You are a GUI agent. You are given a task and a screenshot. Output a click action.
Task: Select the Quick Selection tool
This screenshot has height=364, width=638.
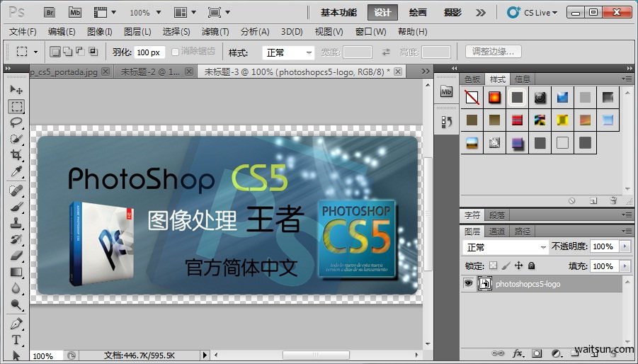click(16, 139)
